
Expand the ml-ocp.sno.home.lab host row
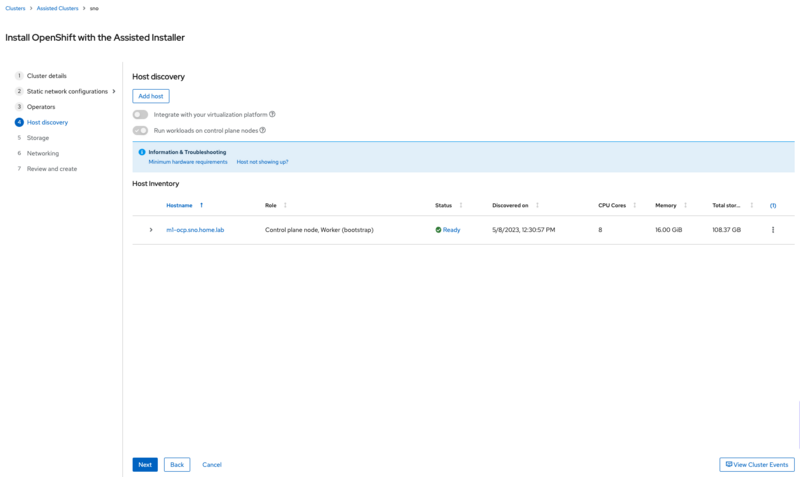tap(151, 230)
